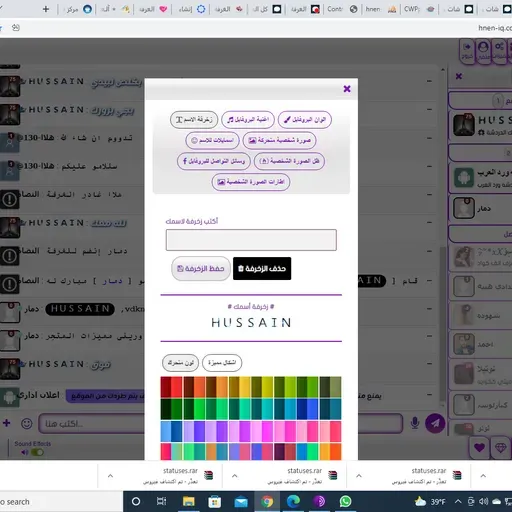Screen dimensions: 512x512
Task: Expand middle statuses.rar download chevron
Action: pyautogui.click(x=235, y=476)
